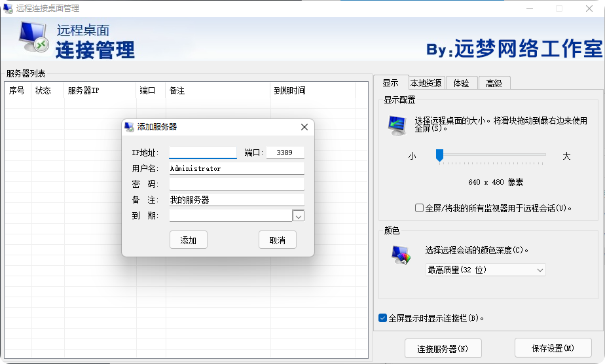This screenshot has height=364, width=605.
Task: Open the color depth dropdown
Action: [x=485, y=270]
